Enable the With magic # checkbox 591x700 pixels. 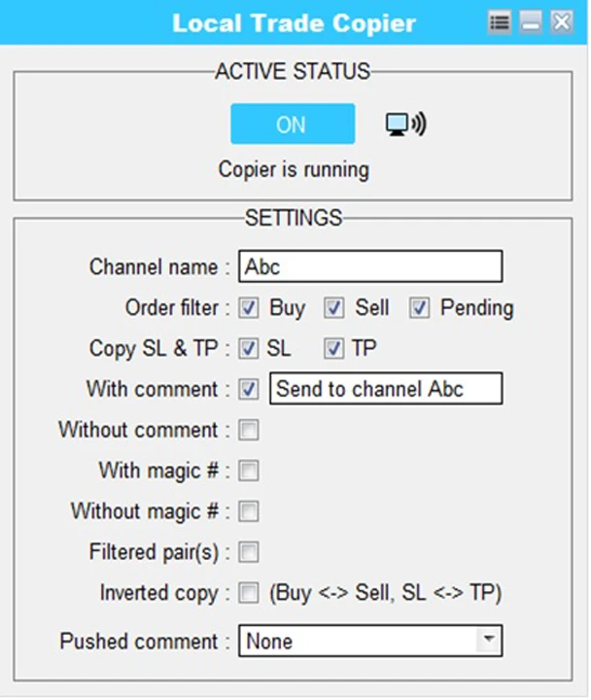click(249, 471)
